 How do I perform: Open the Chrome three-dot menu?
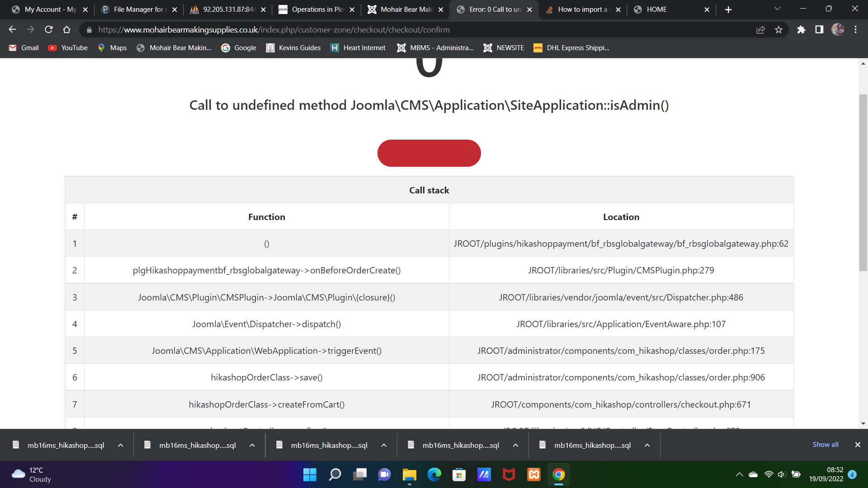pyautogui.click(x=855, y=30)
